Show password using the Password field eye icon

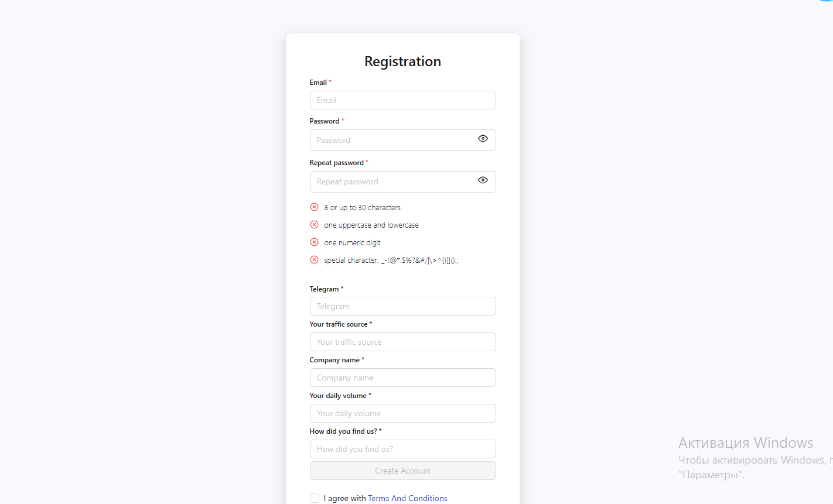point(483,139)
